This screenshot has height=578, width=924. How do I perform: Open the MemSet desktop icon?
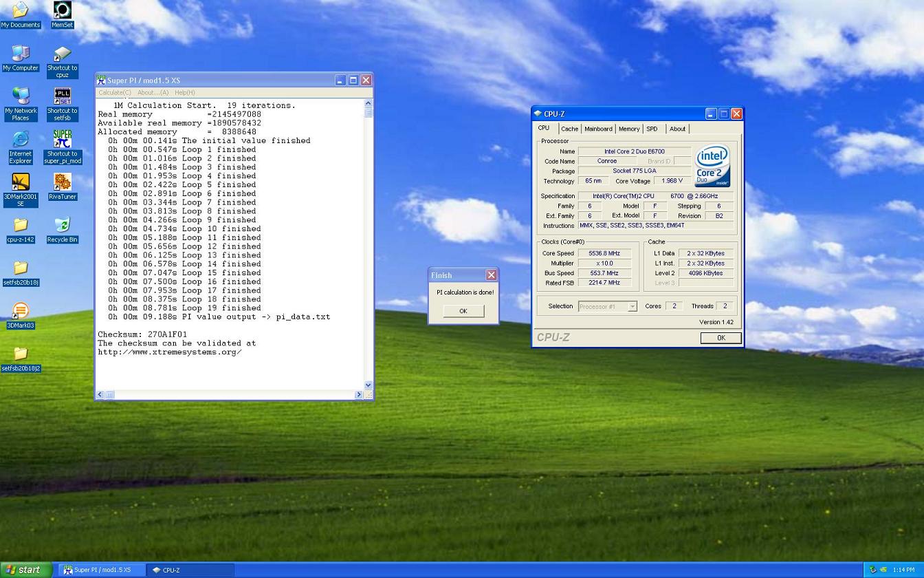(62, 10)
